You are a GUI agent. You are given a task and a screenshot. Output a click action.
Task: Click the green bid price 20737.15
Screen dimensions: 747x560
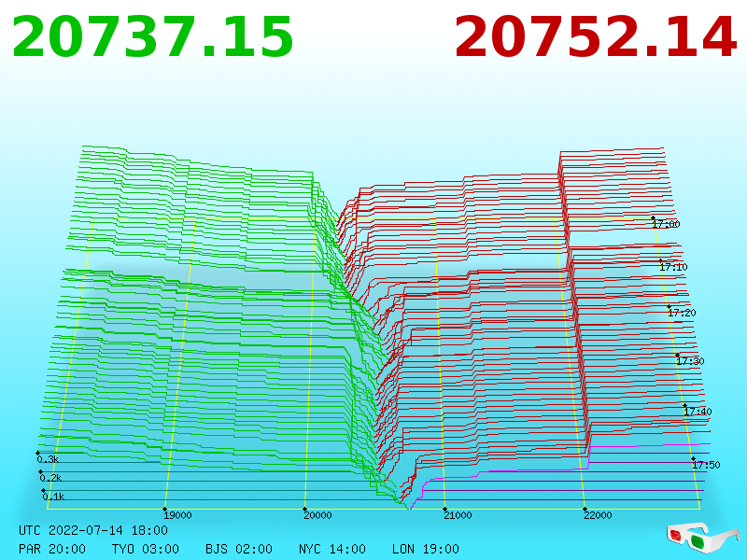tap(152, 37)
